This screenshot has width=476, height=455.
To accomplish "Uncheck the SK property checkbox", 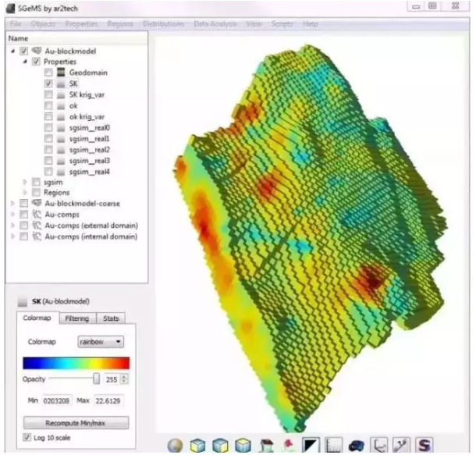I will click(x=49, y=84).
